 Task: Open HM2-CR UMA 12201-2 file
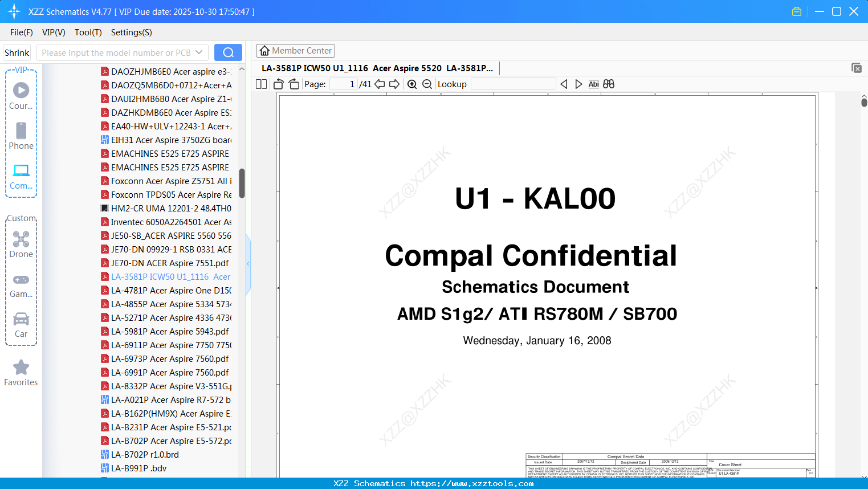click(x=166, y=209)
